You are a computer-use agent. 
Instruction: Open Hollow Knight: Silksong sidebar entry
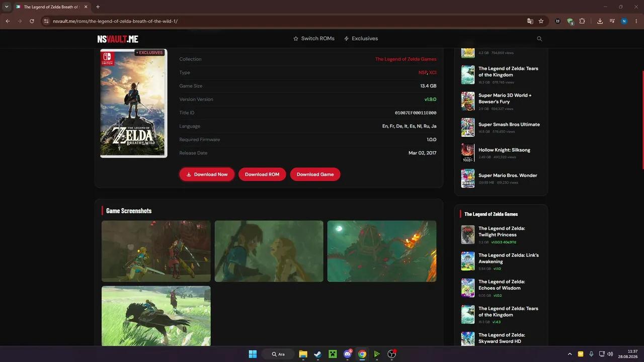pyautogui.click(x=501, y=153)
